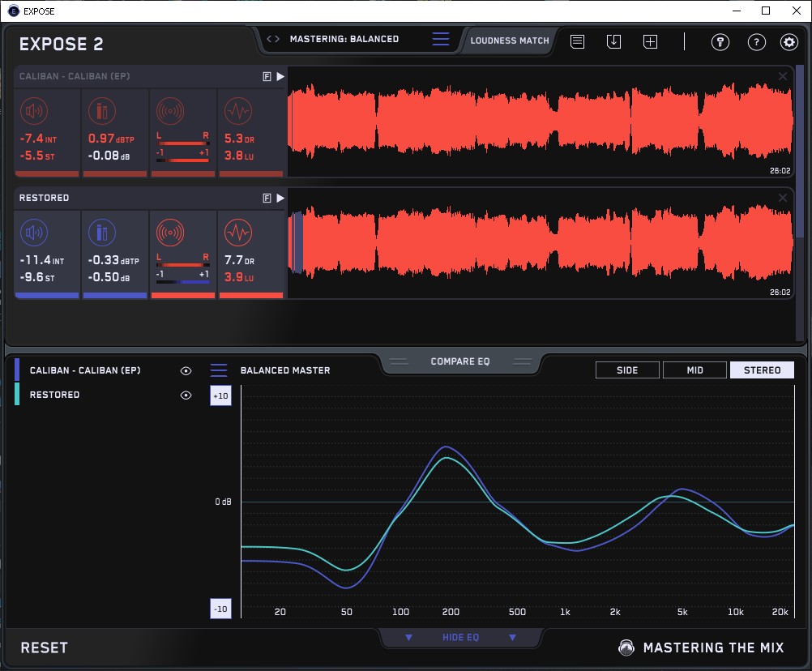Open the Mastering The Mix logo link
The height and width of the screenshot is (671, 812).
tap(701, 647)
